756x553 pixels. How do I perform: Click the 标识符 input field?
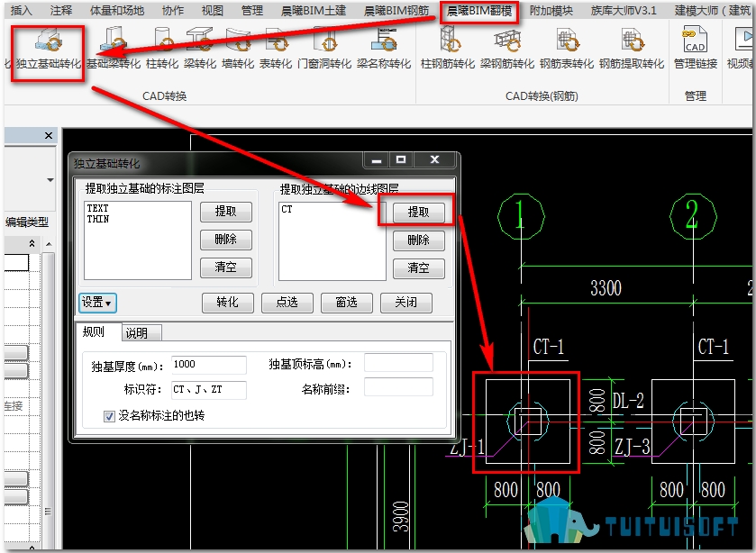click(x=209, y=390)
